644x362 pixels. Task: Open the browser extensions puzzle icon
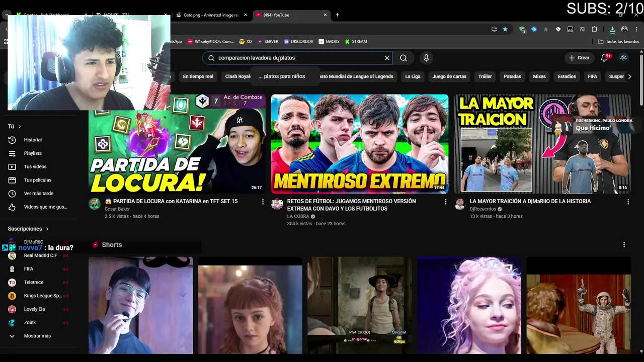point(594,29)
